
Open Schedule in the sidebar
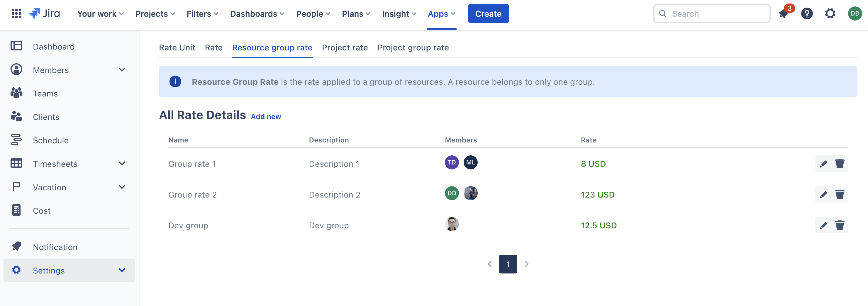click(x=50, y=140)
